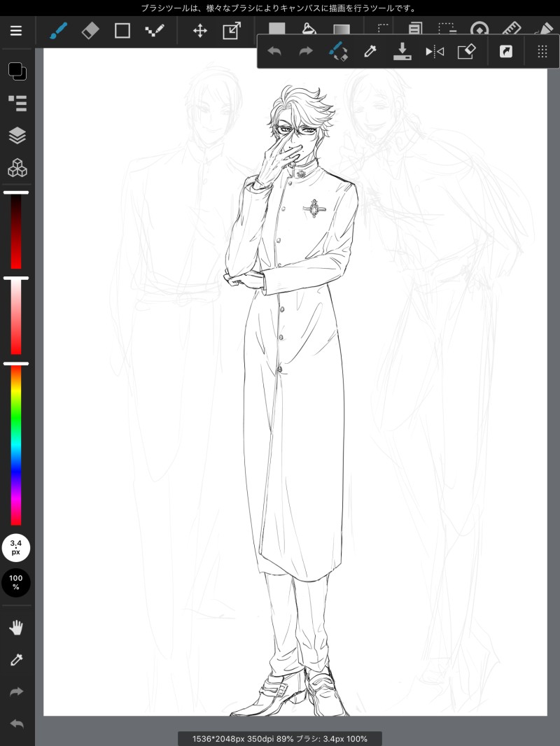Select the Eraser tool in top toolbar
Image resolution: width=560 pixels, height=746 pixels.
[90, 31]
